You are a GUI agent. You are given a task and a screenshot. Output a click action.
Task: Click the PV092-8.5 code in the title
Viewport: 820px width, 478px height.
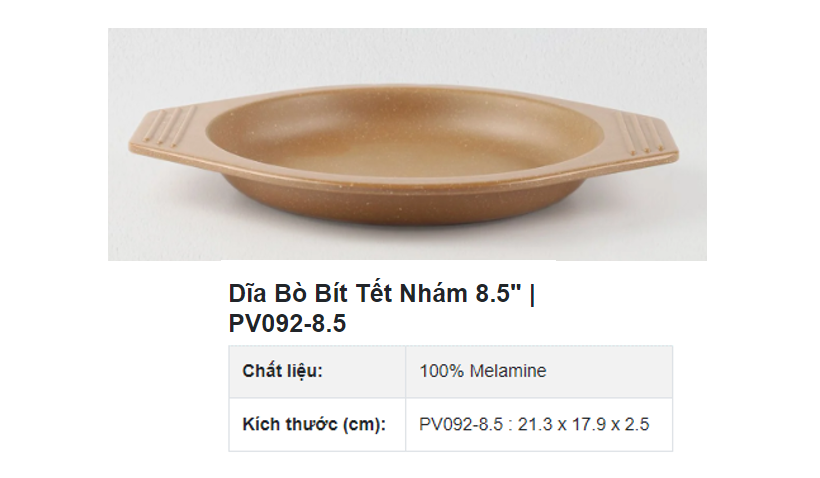[x=288, y=324]
